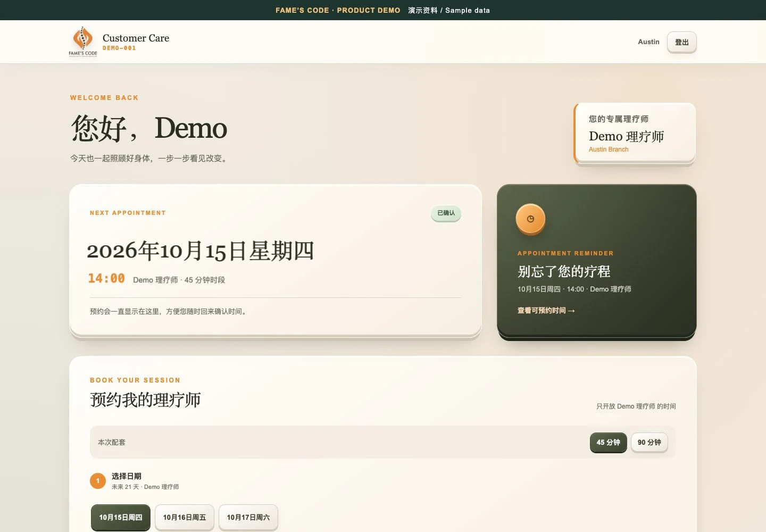
Task: Log out with the 登出 button
Action: [682, 42]
